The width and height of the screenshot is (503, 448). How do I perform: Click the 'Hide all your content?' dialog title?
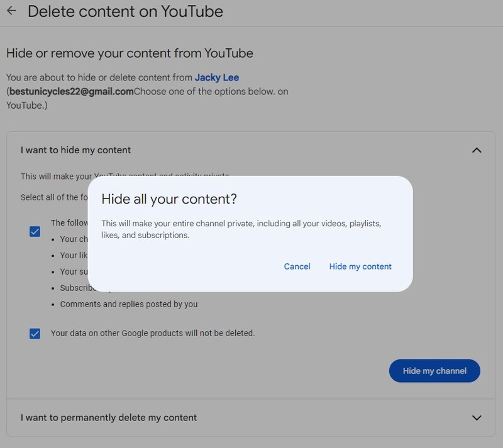[x=169, y=199]
